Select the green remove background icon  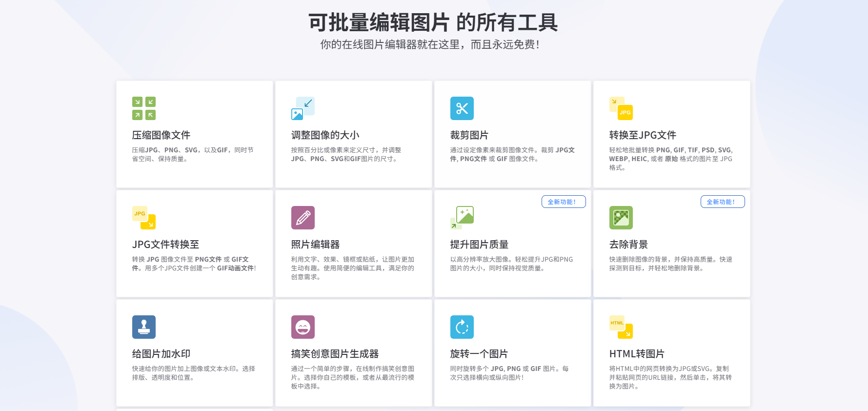(x=621, y=218)
